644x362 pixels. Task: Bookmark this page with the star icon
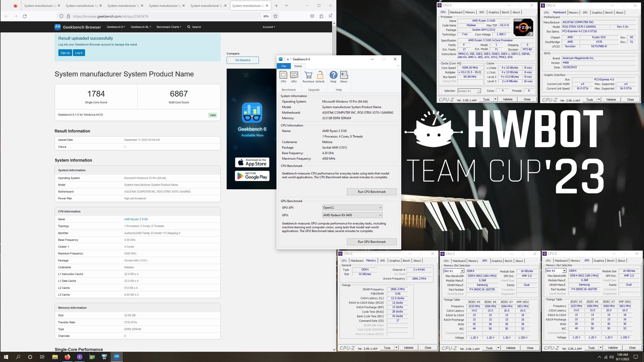[x=275, y=16]
